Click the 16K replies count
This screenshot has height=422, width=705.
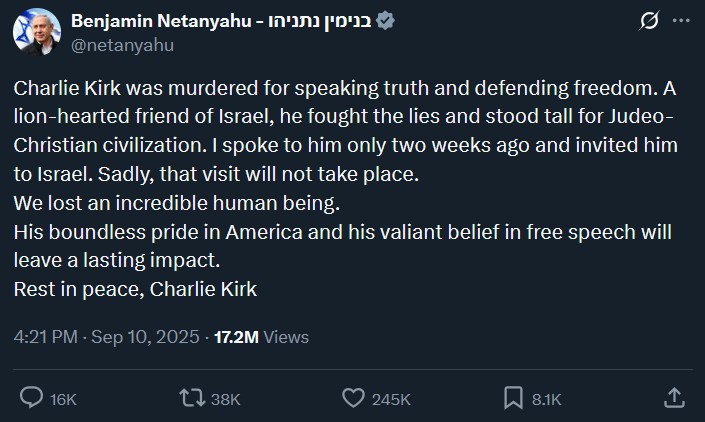63,399
